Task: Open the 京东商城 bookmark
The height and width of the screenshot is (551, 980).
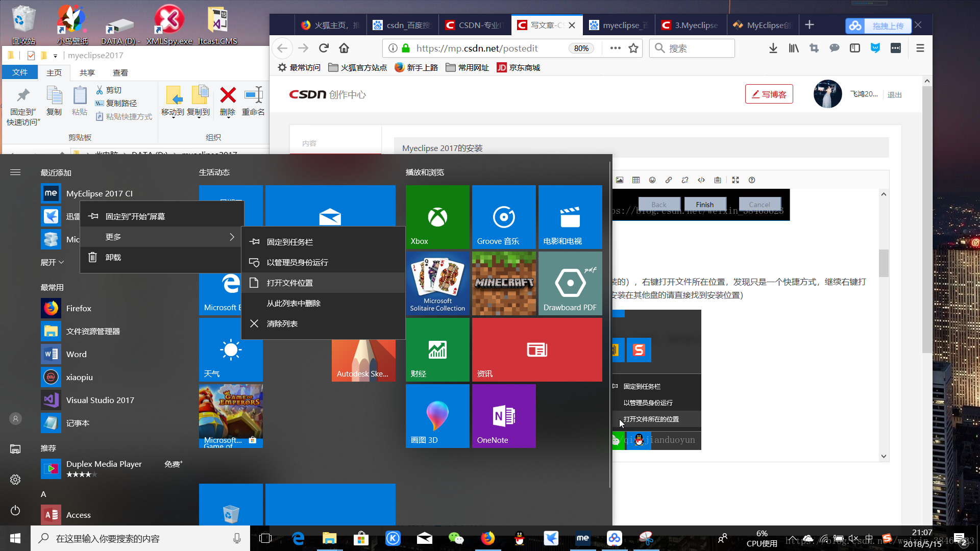Action: pyautogui.click(x=519, y=67)
